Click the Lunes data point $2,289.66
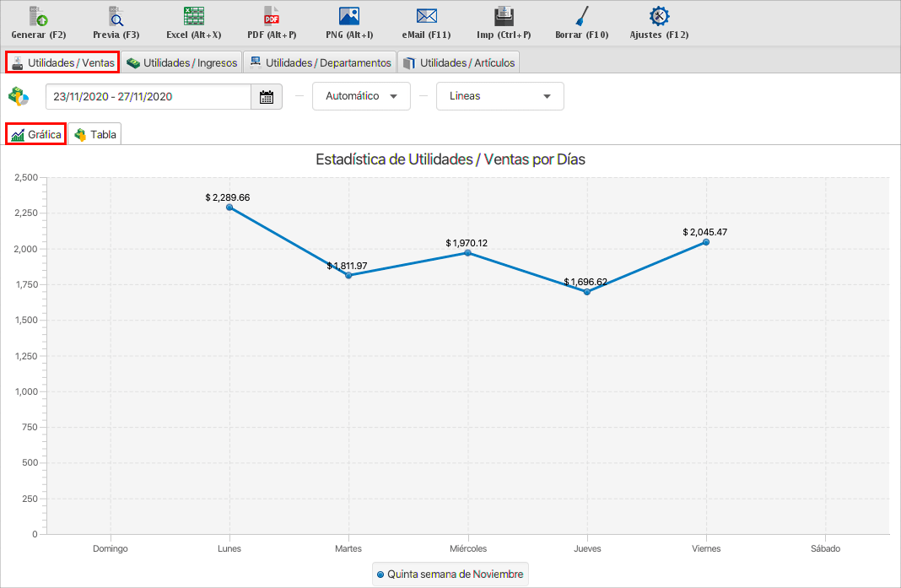The image size is (901, 588). pos(229,207)
